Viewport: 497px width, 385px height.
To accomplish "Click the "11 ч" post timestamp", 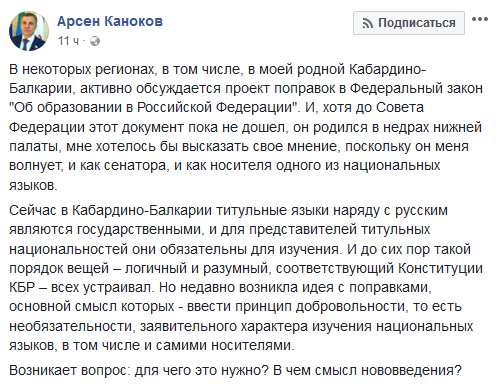I will coord(68,41).
